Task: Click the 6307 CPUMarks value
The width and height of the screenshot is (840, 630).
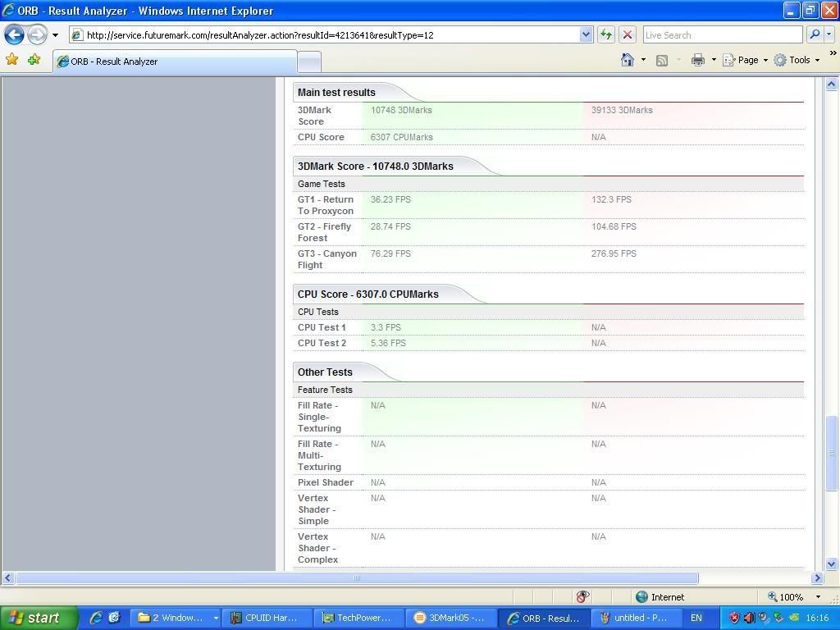Action: (401, 137)
